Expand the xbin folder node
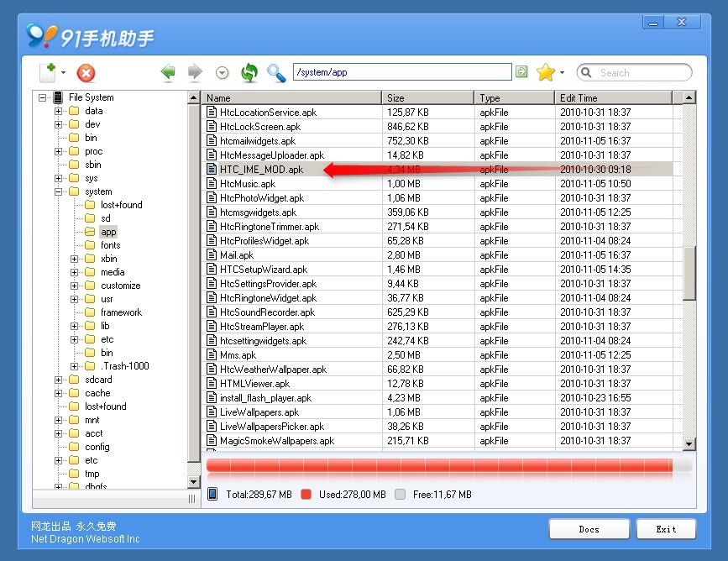728x561 pixels. (74, 259)
